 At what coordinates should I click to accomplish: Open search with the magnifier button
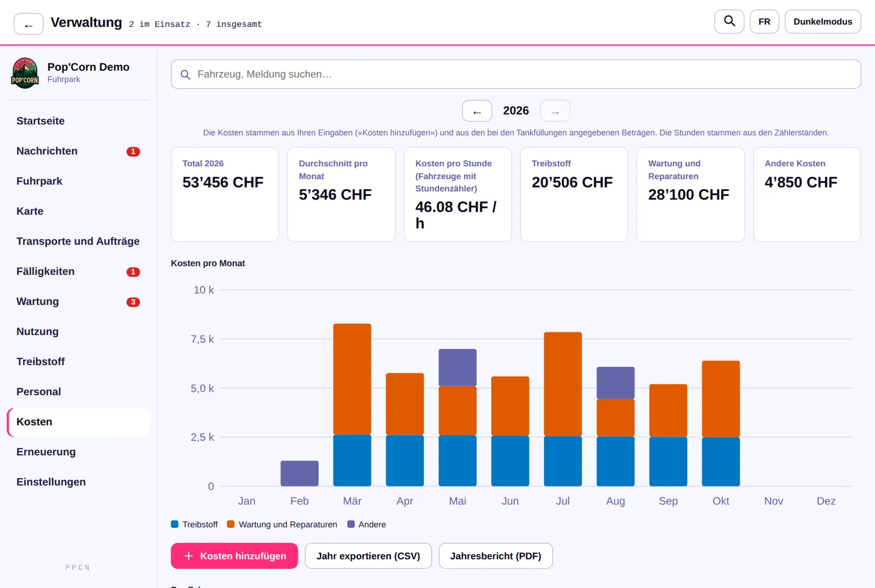click(x=729, y=21)
